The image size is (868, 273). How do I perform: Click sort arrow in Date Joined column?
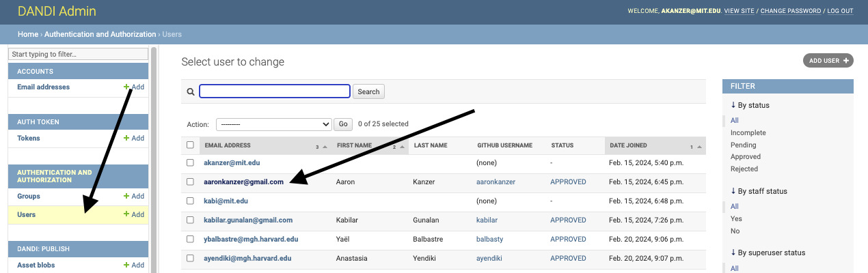tap(699, 146)
